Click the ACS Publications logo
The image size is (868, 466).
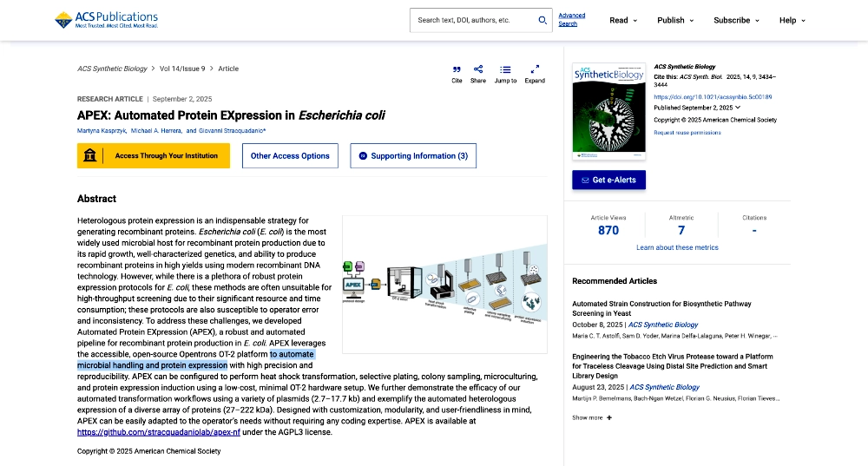coord(106,19)
